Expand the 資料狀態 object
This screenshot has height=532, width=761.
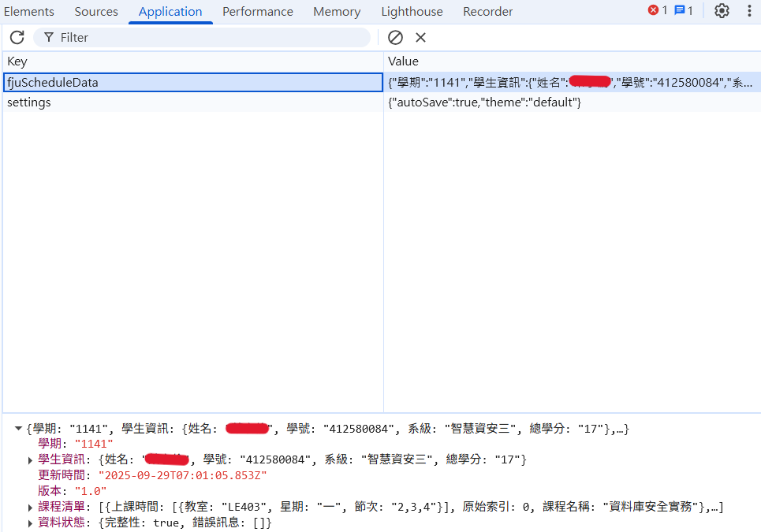point(30,523)
